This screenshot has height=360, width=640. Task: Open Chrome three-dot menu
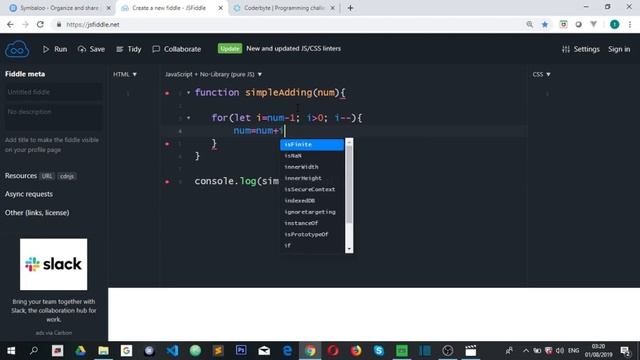point(630,24)
